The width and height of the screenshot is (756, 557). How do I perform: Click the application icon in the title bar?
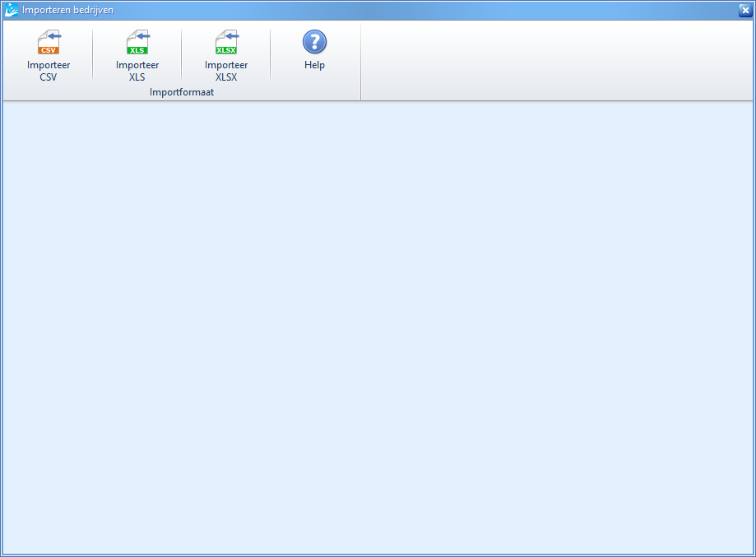12,11
